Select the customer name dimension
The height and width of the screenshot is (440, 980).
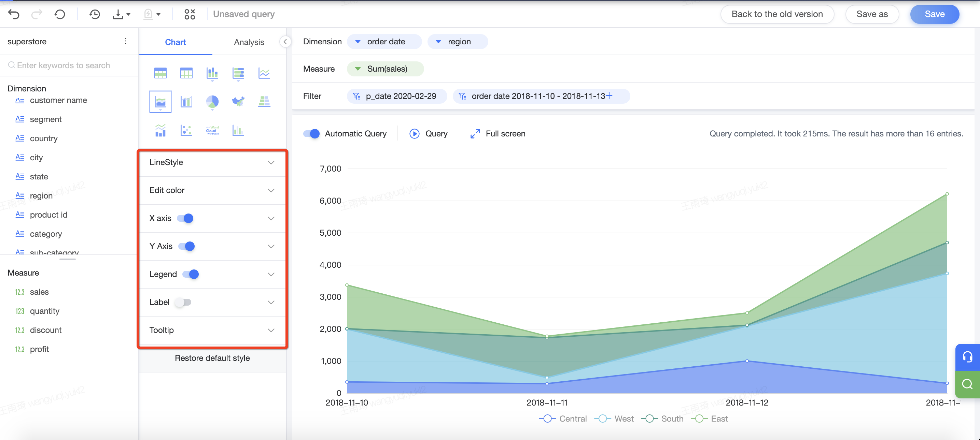(58, 100)
